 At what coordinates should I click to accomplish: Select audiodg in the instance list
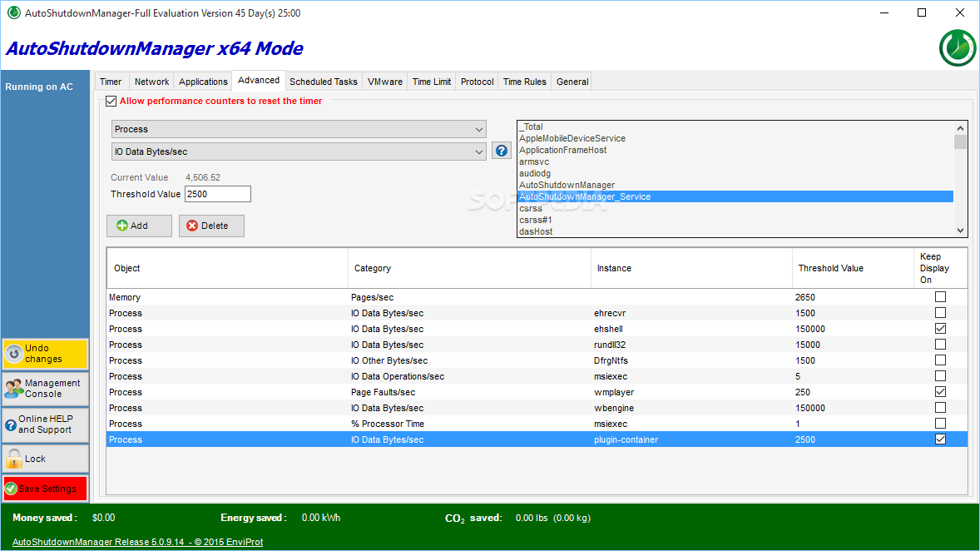tap(735, 173)
